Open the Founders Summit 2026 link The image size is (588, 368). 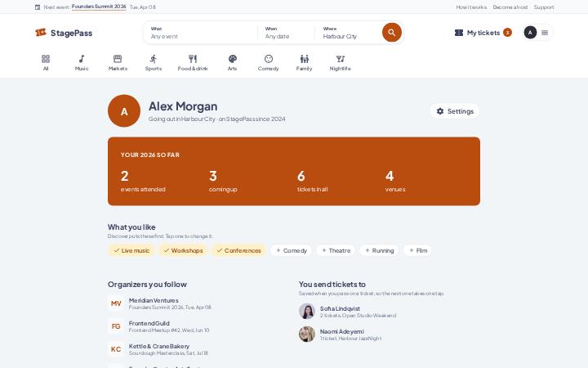pyautogui.click(x=99, y=7)
